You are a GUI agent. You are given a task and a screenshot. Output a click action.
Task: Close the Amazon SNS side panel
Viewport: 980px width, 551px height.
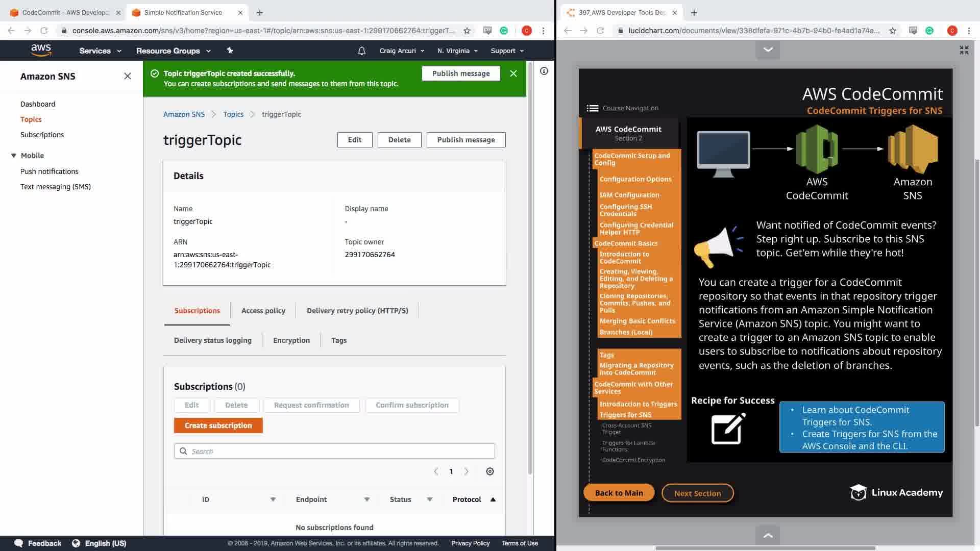click(128, 76)
